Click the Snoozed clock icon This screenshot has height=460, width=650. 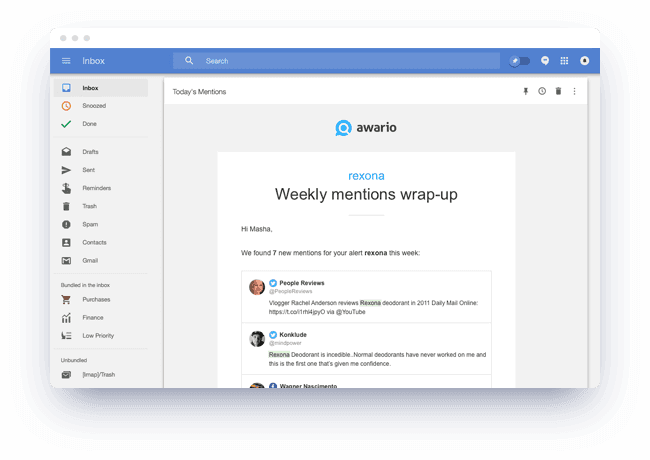66,106
